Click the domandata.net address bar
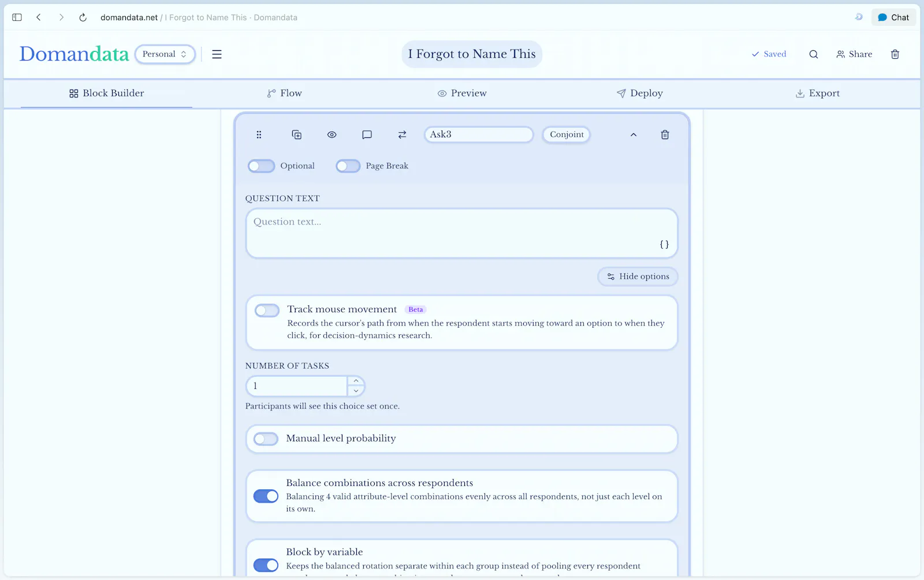This screenshot has height=580, width=924. (199, 17)
